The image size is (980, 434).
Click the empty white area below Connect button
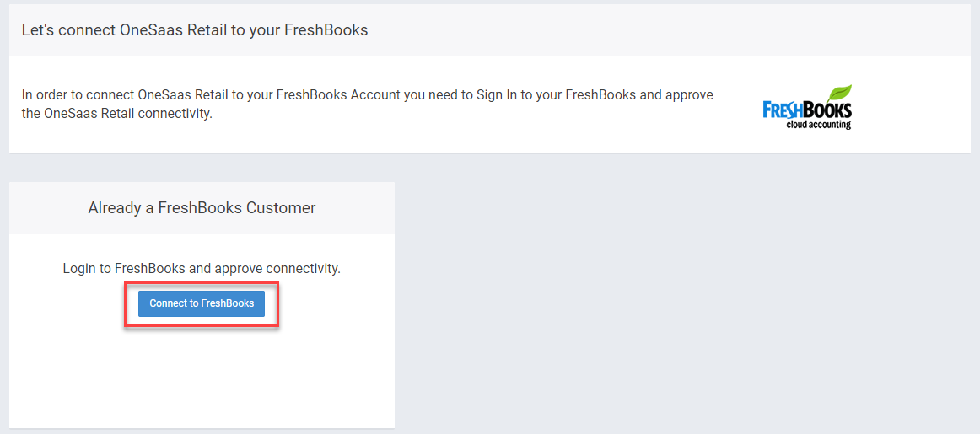click(202, 375)
